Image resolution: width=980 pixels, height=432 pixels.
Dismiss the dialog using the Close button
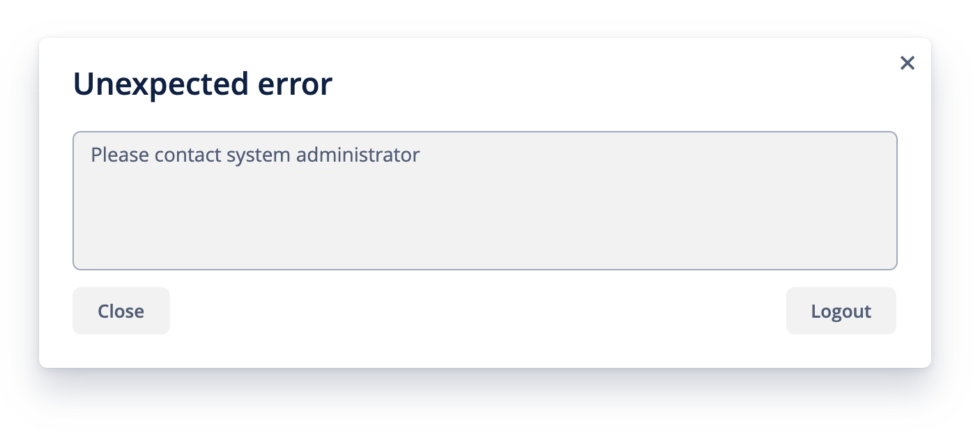pyautogui.click(x=121, y=311)
